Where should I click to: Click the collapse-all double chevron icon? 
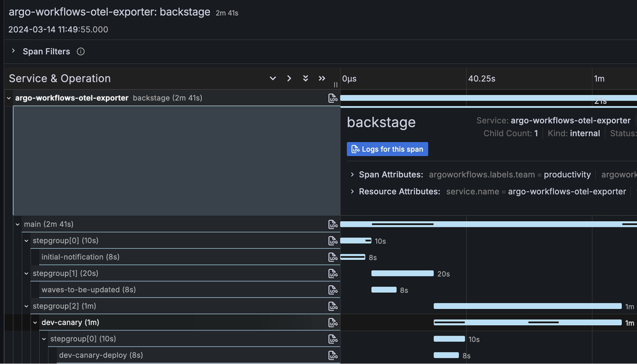(x=321, y=78)
